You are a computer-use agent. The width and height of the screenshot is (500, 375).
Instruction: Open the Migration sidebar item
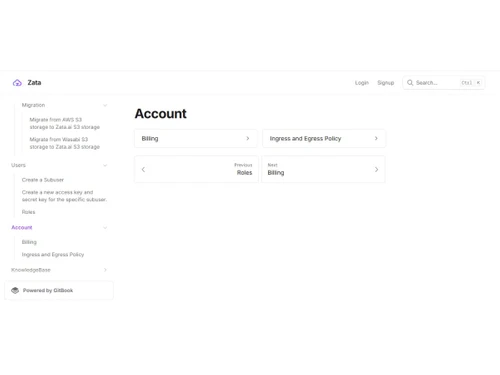click(x=33, y=105)
